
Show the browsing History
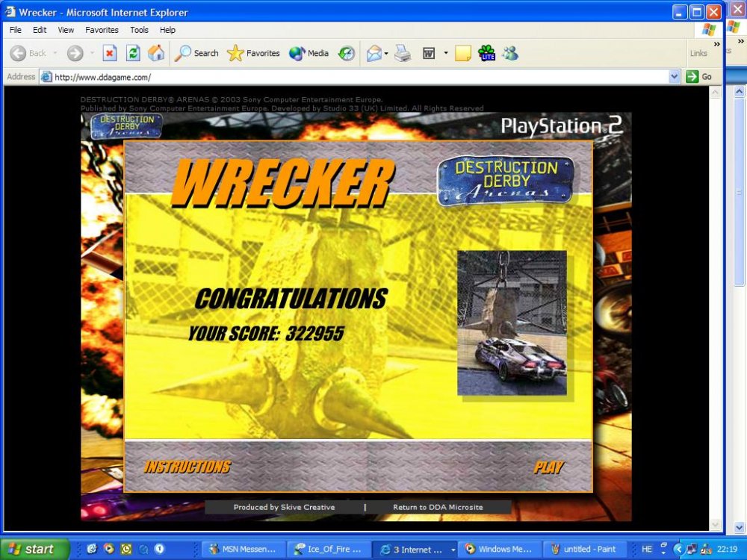[x=347, y=53]
